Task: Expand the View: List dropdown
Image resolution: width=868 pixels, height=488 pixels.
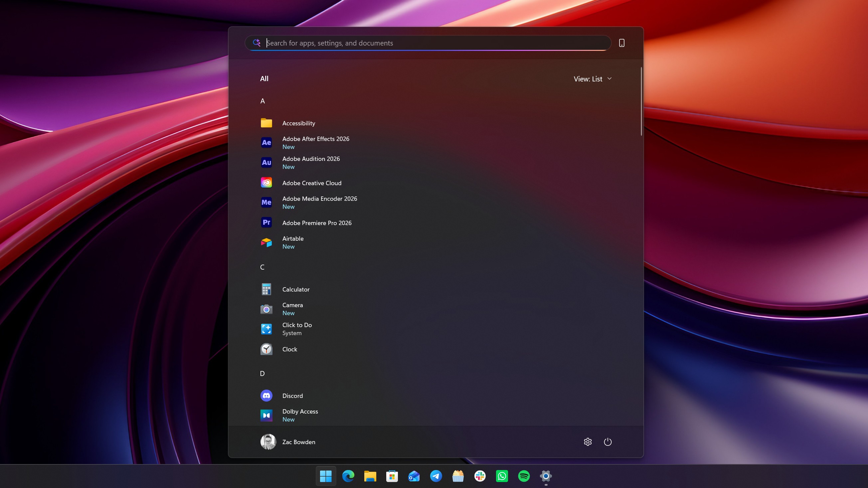Action: point(593,79)
